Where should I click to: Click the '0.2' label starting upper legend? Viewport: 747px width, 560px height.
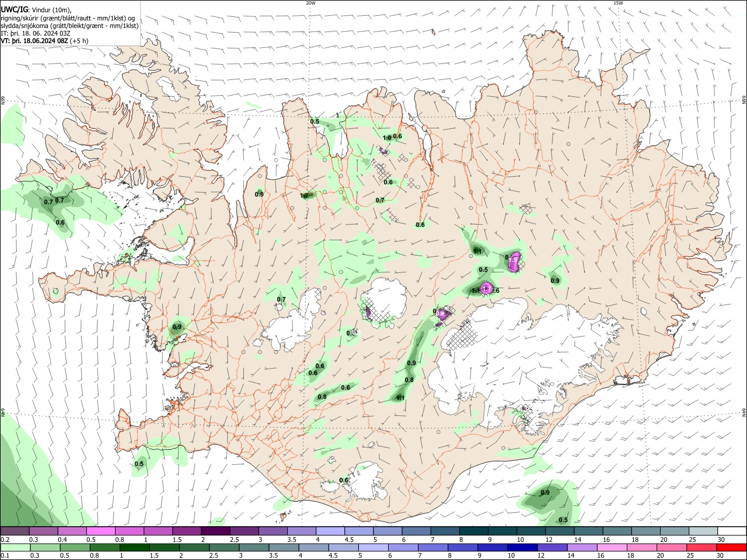(x=5, y=540)
